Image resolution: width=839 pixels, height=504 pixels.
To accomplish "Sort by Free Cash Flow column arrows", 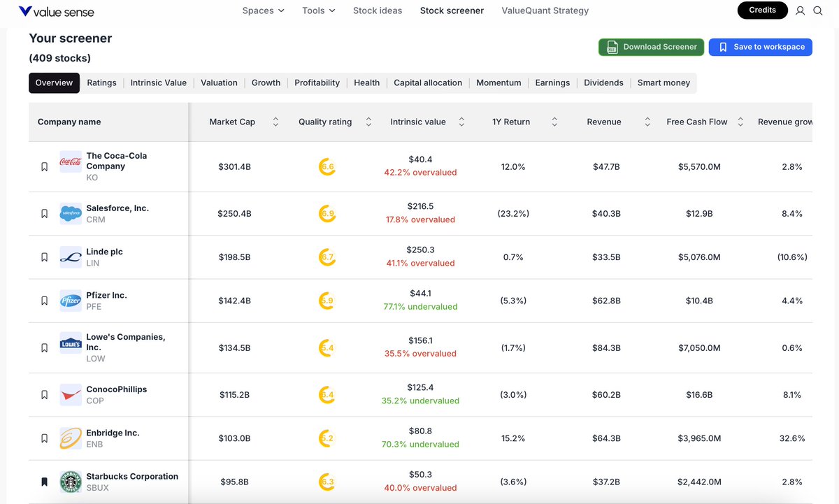I will 740,122.
